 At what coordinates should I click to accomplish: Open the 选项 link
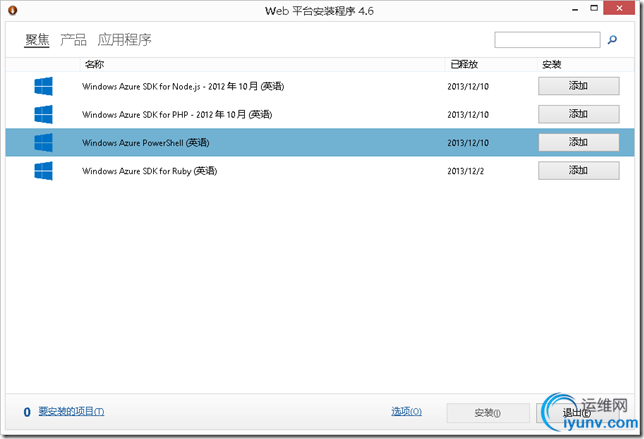(406, 411)
